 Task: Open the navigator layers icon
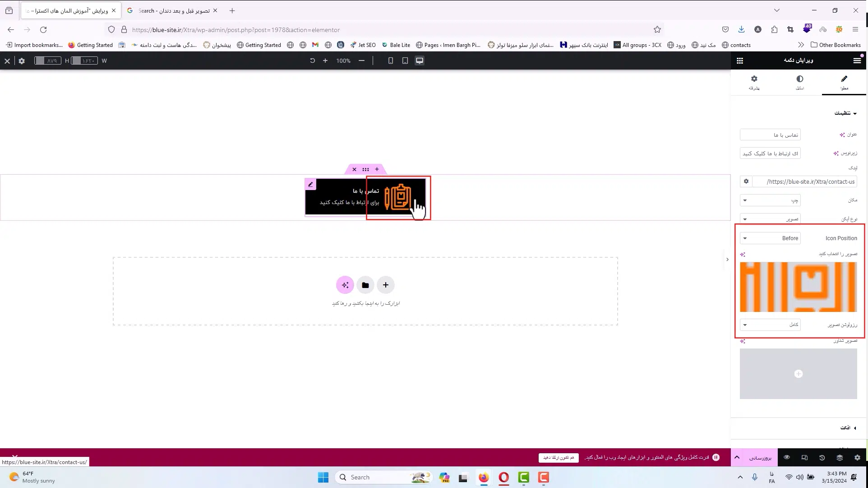tap(840, 458)
